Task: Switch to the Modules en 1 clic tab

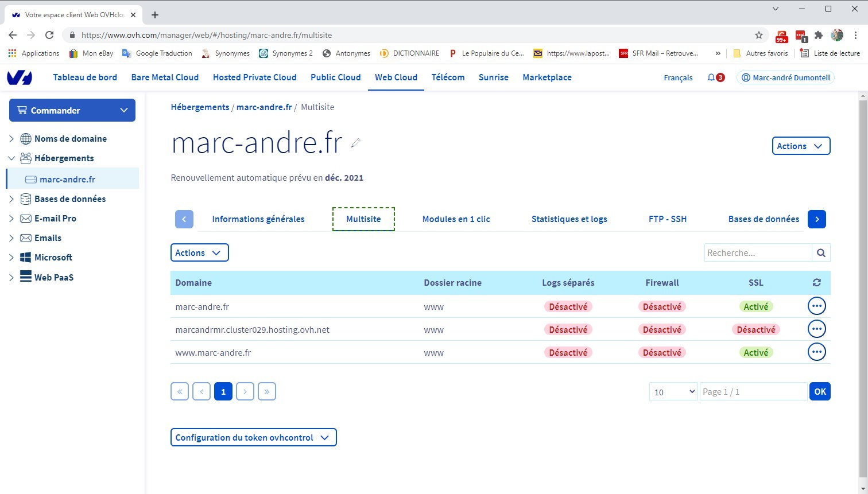Action: click(456, 219)
